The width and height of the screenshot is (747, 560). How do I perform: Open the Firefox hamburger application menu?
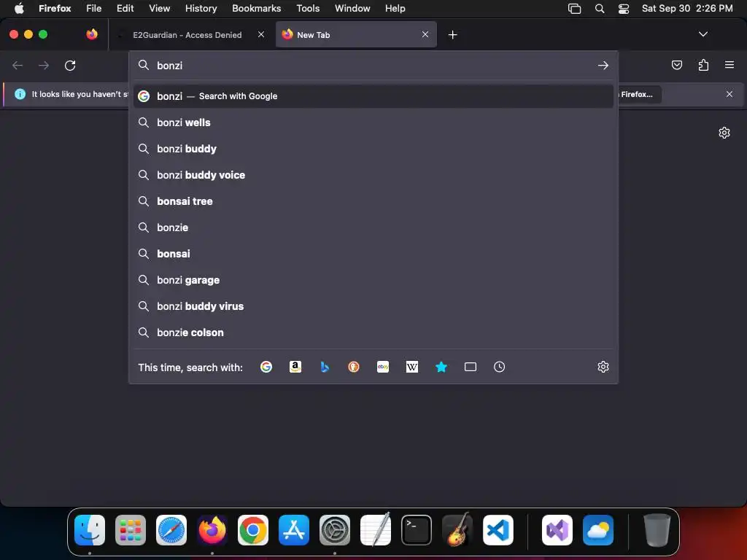click(x=729, y=65)
